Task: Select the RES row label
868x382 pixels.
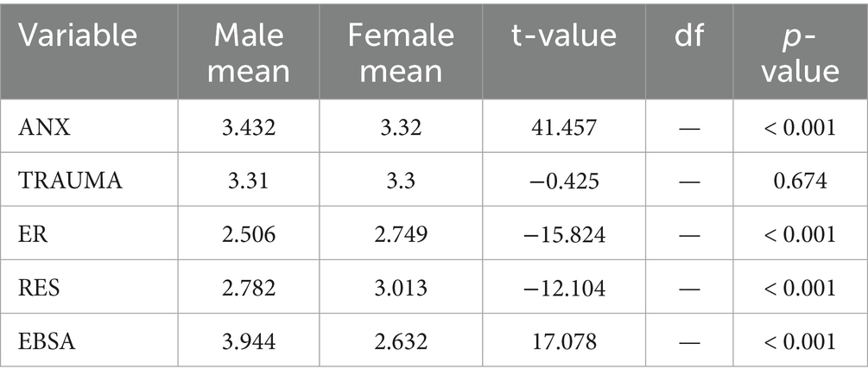Action: pos(39,288)
